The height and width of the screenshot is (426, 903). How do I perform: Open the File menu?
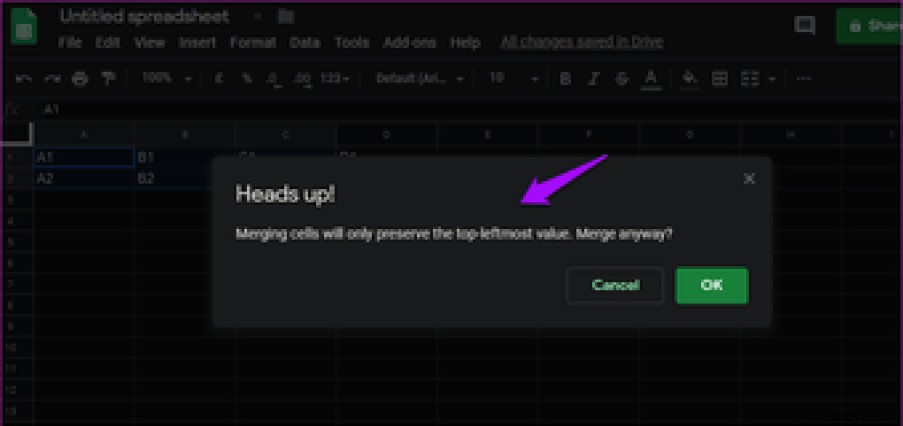[x=70, y=43]
